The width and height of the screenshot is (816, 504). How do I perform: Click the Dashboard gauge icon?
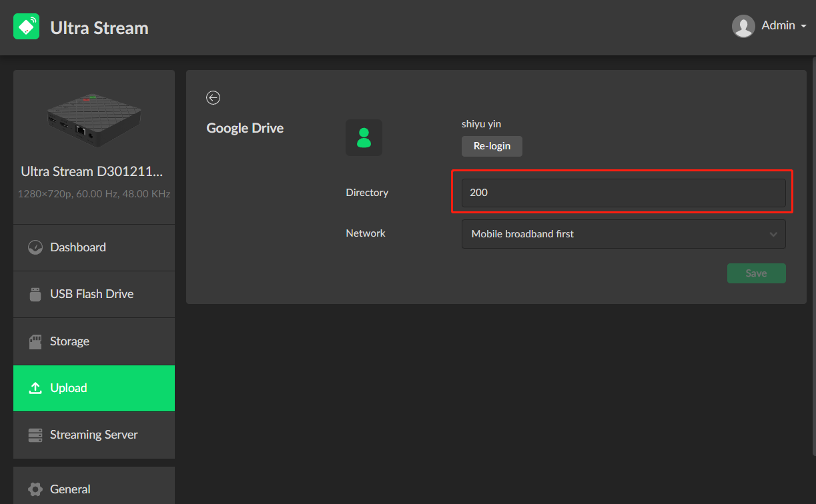35,247
